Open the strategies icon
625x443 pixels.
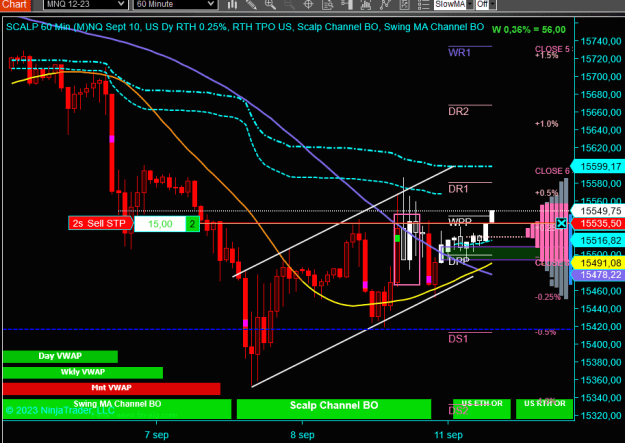tap(385, 4)
